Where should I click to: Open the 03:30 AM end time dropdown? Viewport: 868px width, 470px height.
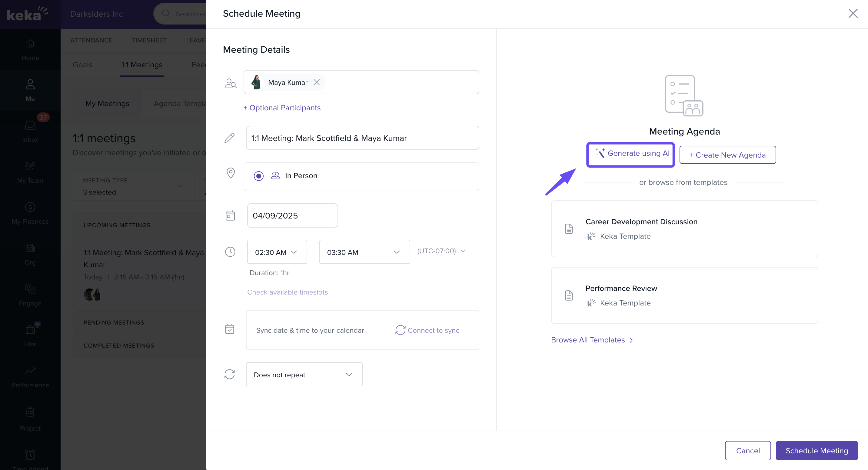pos(364,252)
